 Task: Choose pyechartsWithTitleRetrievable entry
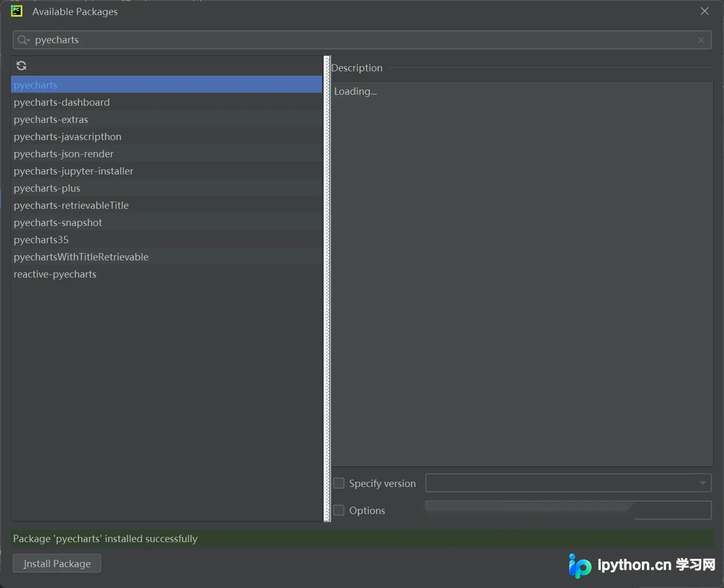pyautogui.click(x=167, y=257)
